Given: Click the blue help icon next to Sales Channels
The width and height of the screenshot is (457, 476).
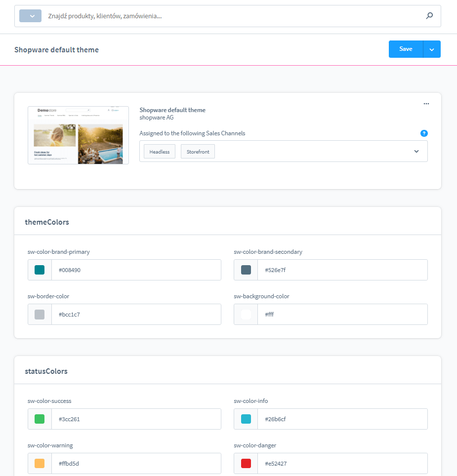Looking at the screenshot, I should (x=424, y=133).
